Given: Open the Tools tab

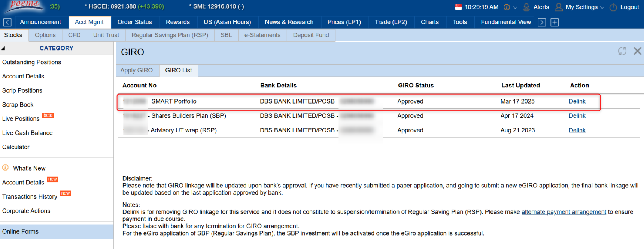Looking at the screenshot, I should [x=460, y=22].
